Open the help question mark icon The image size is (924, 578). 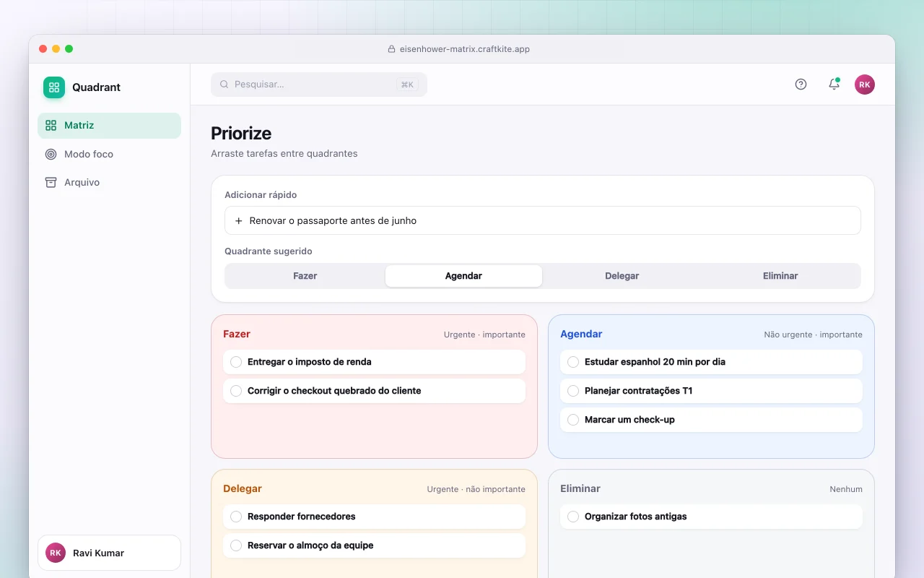click(x=801, y=85)
